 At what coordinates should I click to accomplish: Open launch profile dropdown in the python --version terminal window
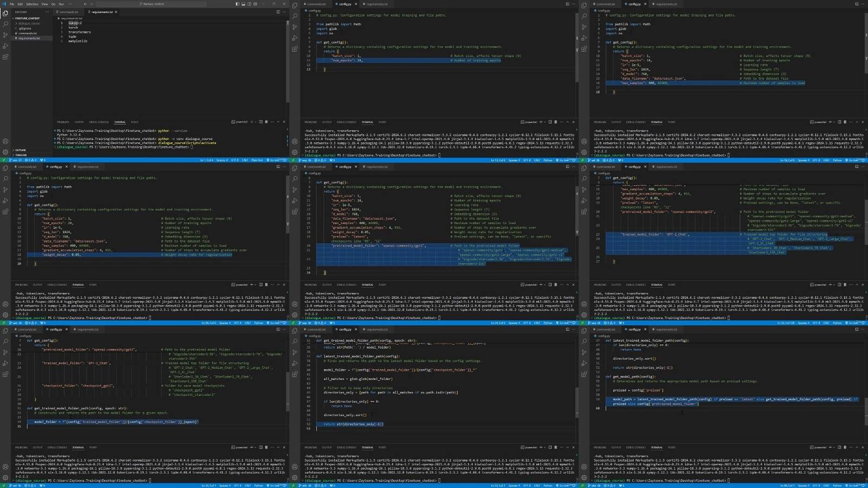coord(256,122)
